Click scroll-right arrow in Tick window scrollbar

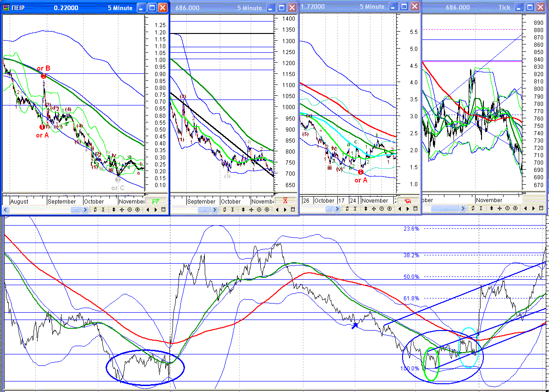coord(463,209)
